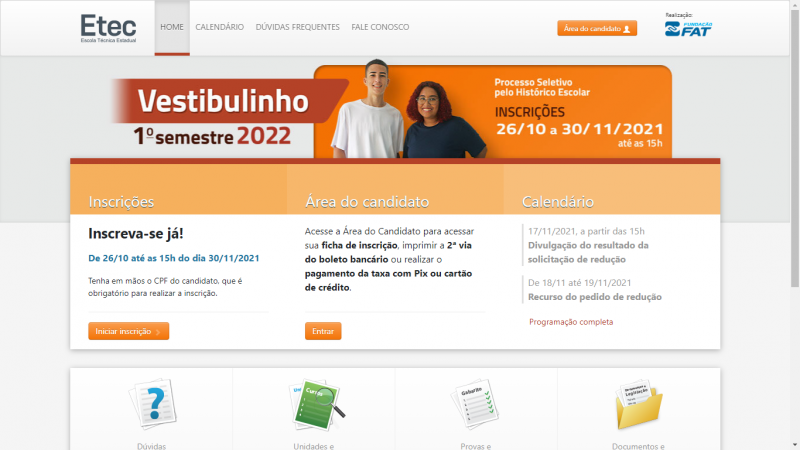Select the HOME menu item
800x450 pixels.
(172, 27)
